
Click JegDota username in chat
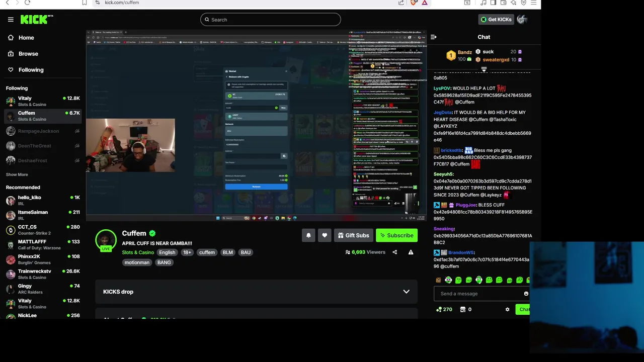pyautogui.click(x=443, y=113)
